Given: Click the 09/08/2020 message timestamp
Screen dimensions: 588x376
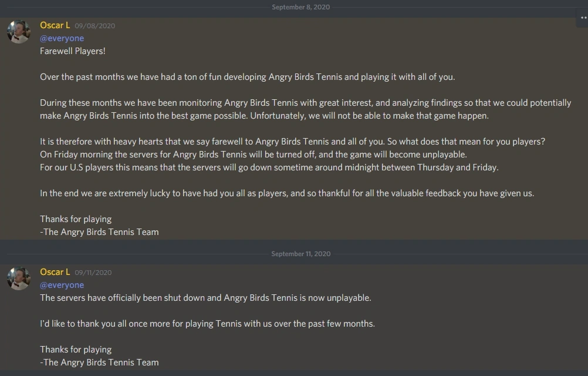Looking at the screenshot, I should pyautogui.click(x=94, y=26).
